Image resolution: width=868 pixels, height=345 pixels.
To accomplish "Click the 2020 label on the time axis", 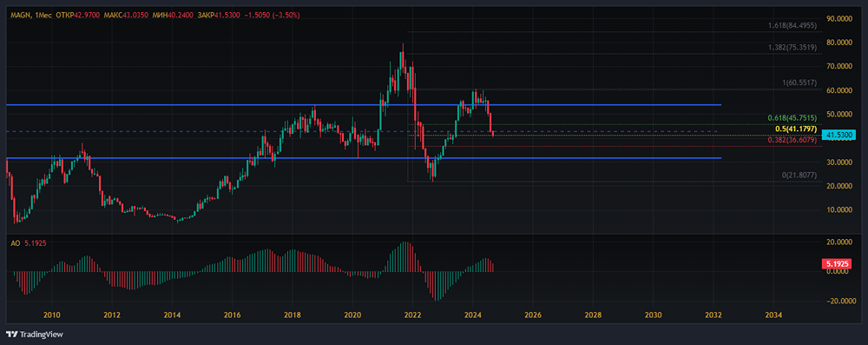I will pyautogui.click(x=352, y=315).
